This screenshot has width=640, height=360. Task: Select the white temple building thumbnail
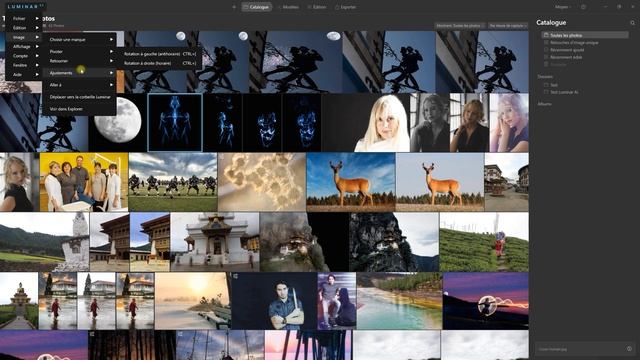click(215, 242)
